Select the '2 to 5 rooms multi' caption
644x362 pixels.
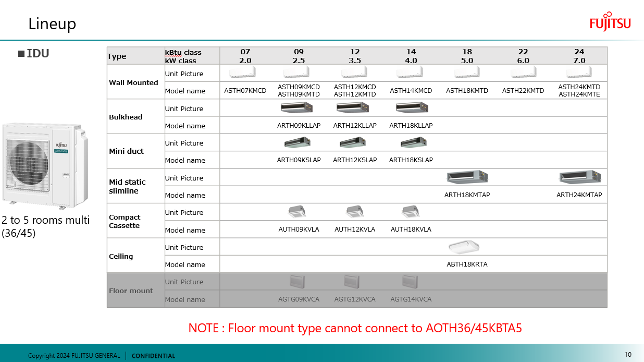45,226
